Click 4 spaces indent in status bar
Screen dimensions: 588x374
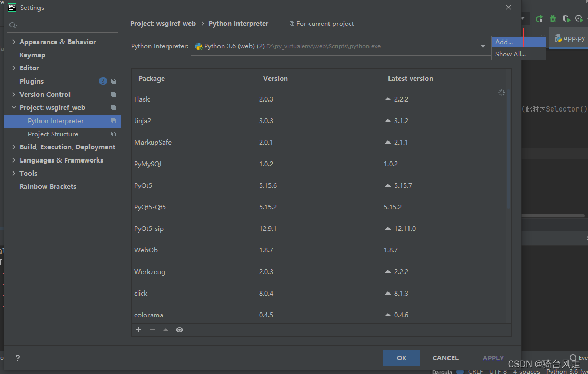pos(526,371)
